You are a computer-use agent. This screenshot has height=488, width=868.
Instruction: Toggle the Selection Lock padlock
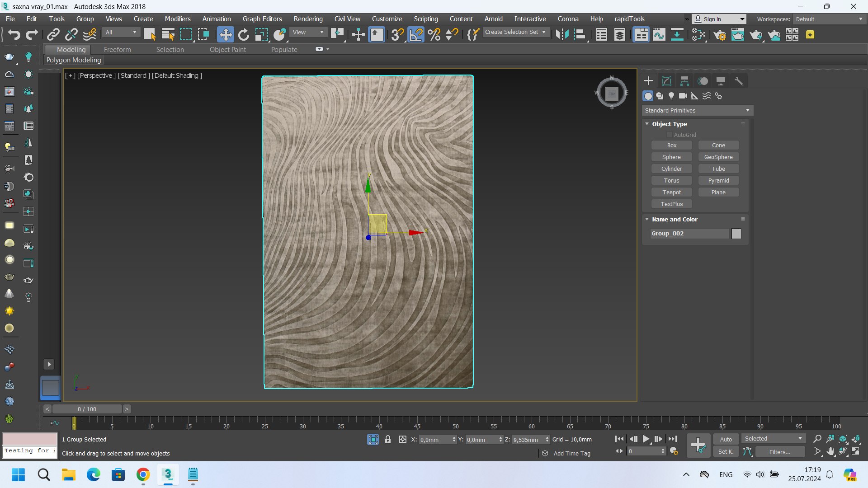coord(387,439)
